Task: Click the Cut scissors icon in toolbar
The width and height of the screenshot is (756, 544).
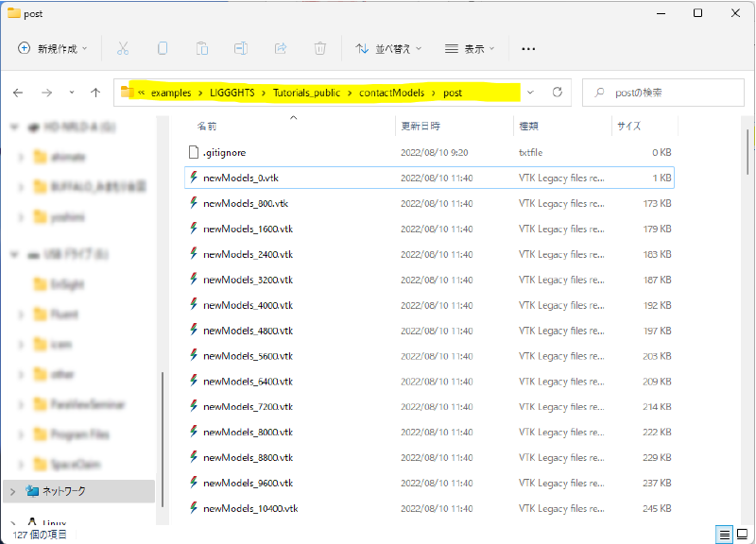Action: [123, 48]
